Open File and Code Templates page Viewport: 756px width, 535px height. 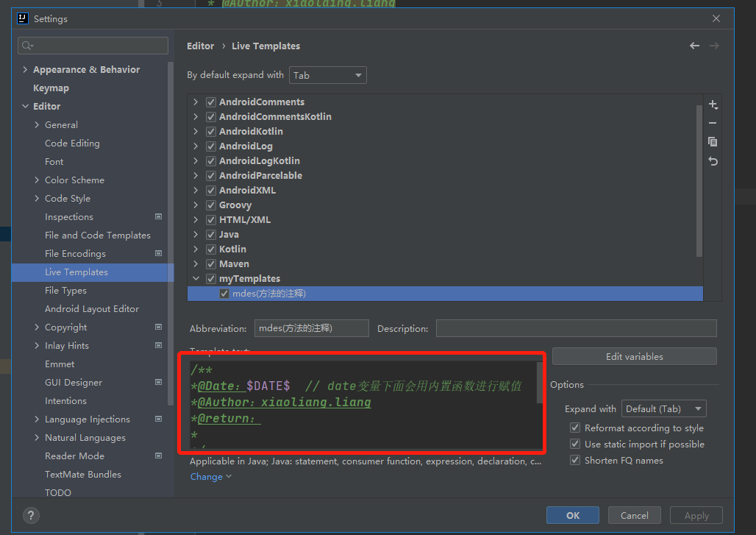[97, 235]
